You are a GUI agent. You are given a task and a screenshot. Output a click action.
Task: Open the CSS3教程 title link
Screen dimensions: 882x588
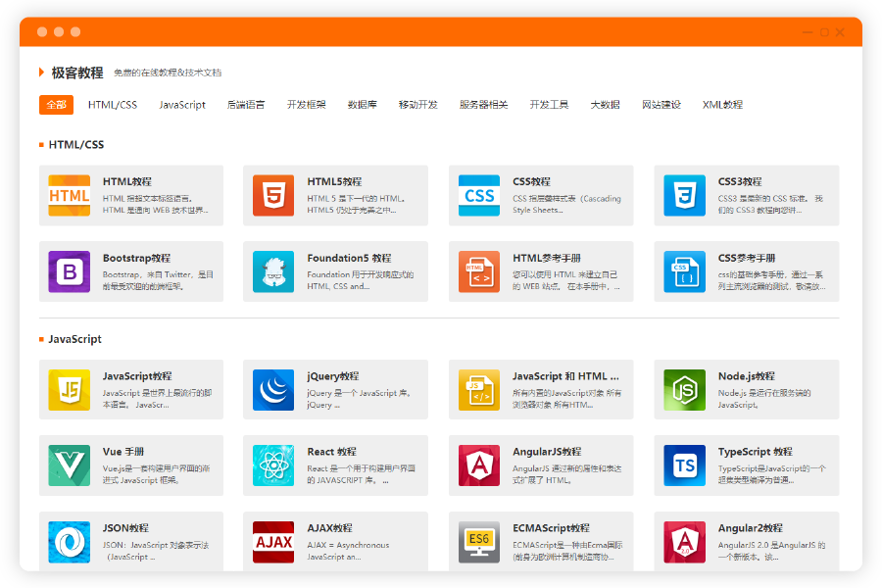[739, 181]
